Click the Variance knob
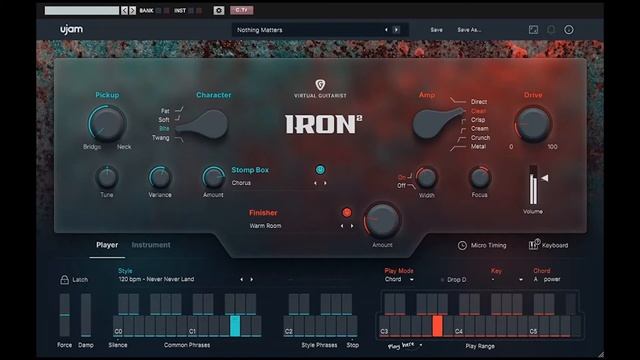Image resolution: width=640 pixels, height=360 pixels. click(x=160, y=178)
